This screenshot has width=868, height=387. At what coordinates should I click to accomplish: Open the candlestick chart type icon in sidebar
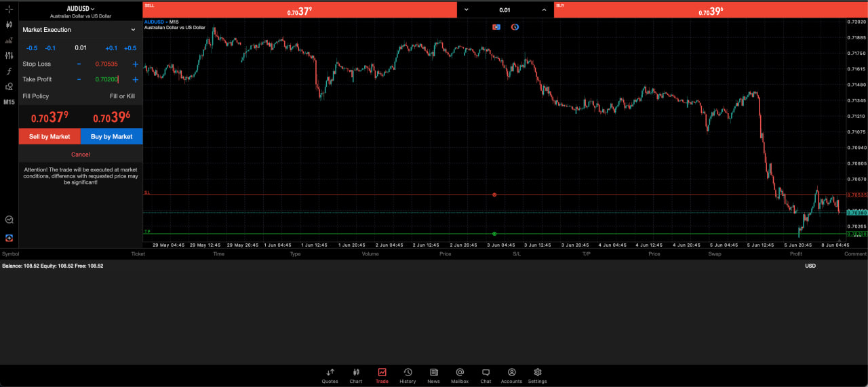pos(9,24)
